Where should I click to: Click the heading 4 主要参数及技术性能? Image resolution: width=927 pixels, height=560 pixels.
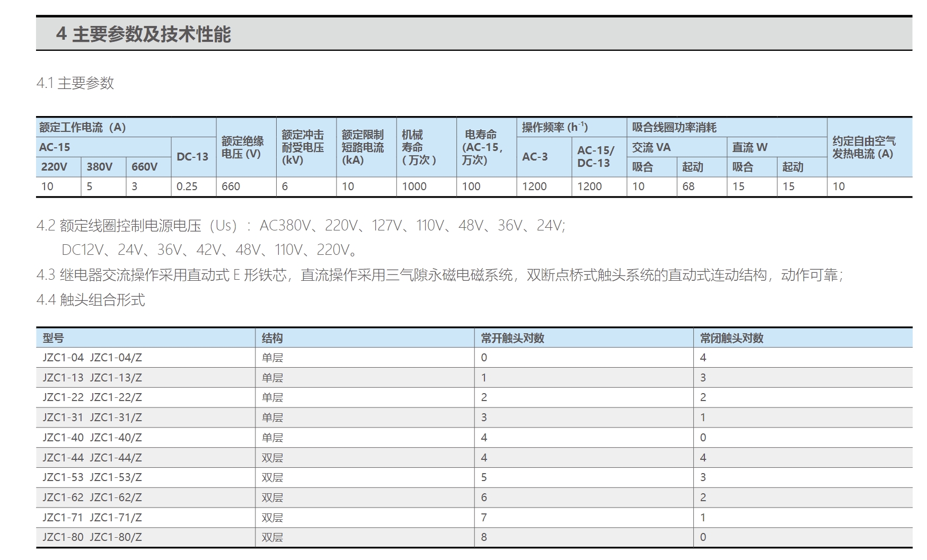(144, 34)
